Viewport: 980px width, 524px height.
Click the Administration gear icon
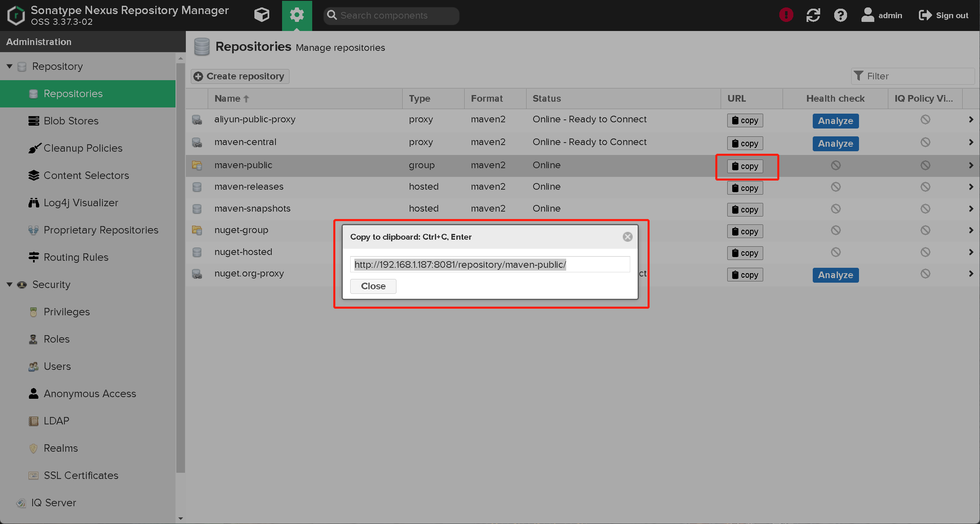[x=297, y=15]
